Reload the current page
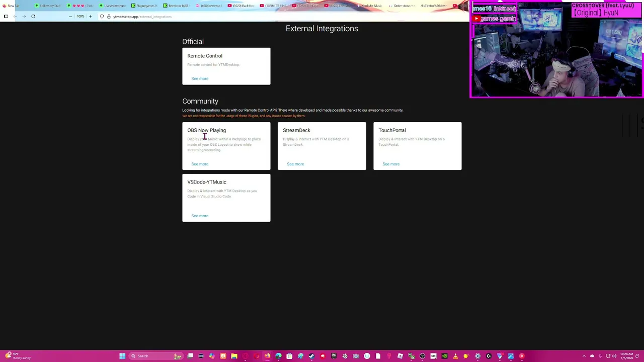 click(x=33, y=17)
